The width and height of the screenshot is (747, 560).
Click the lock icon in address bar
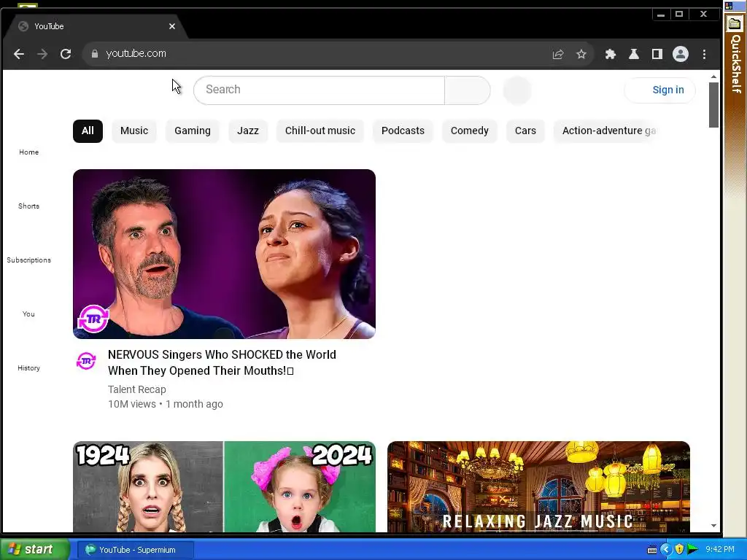(x=95, y=54)
